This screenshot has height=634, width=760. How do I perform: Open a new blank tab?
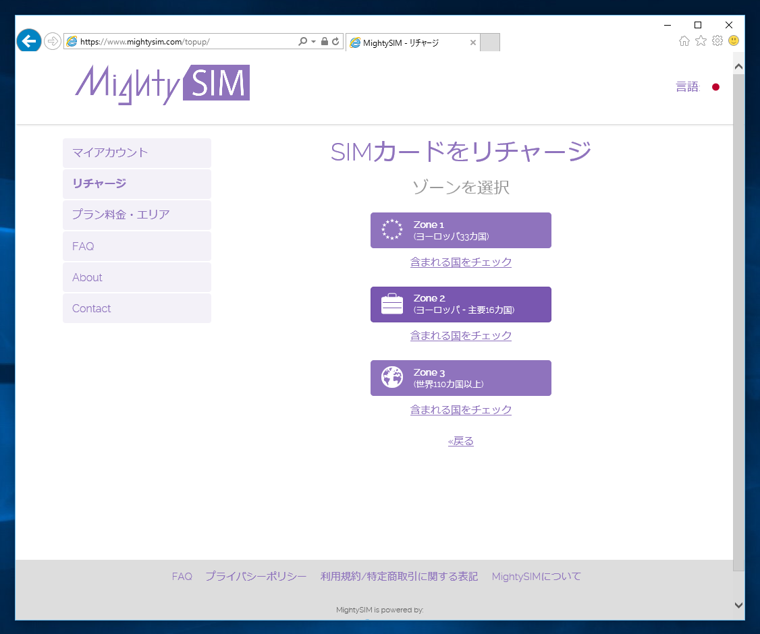click(490, 42)
